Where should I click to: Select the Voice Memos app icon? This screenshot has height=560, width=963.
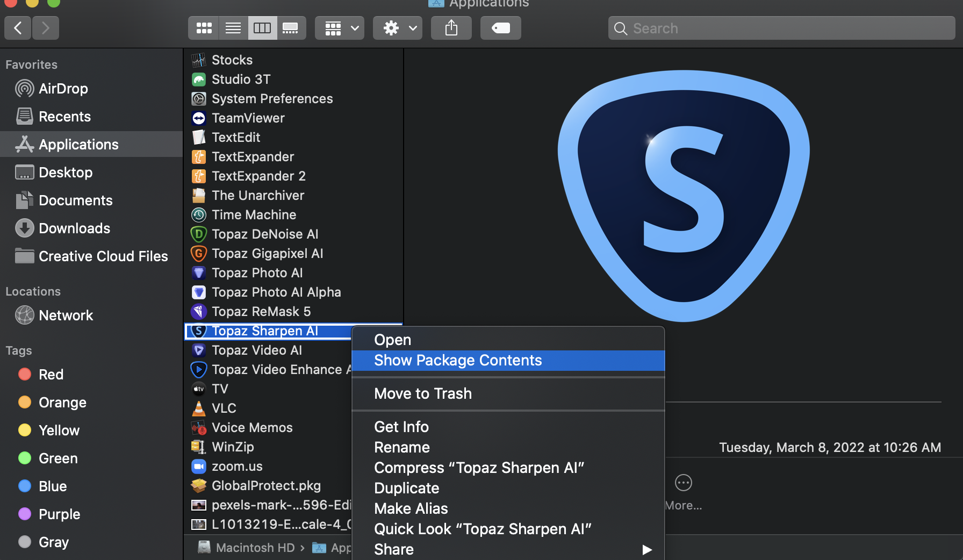click(199, 428)
